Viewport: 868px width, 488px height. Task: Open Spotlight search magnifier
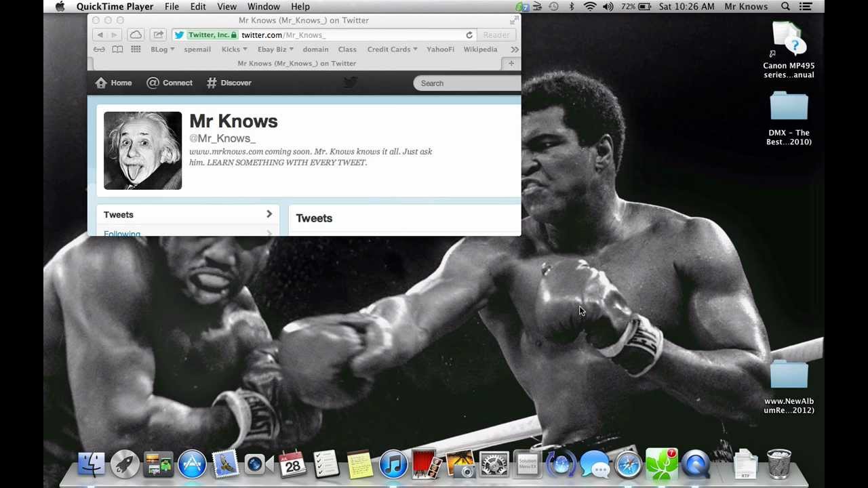(x=785, y=7)
